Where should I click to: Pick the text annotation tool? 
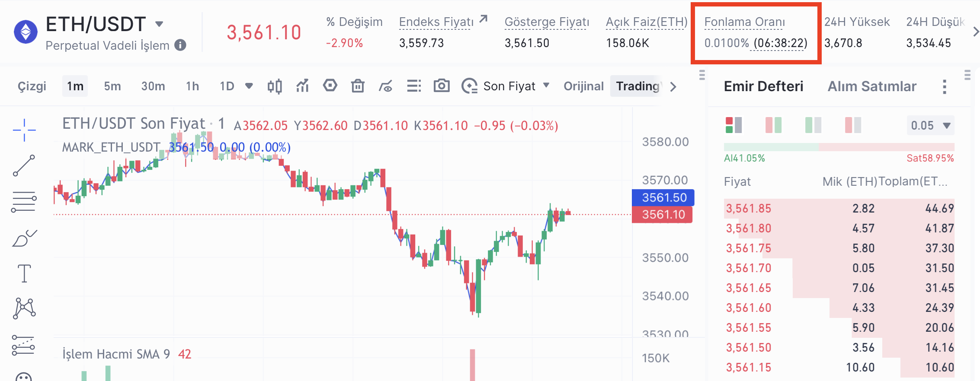pyautogui.click(x=24, y=273)
